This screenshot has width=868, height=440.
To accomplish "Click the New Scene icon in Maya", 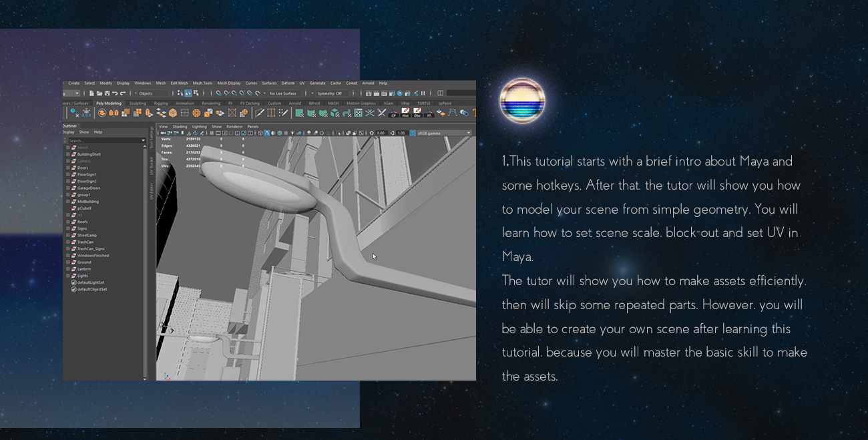I will click(91, 93).
